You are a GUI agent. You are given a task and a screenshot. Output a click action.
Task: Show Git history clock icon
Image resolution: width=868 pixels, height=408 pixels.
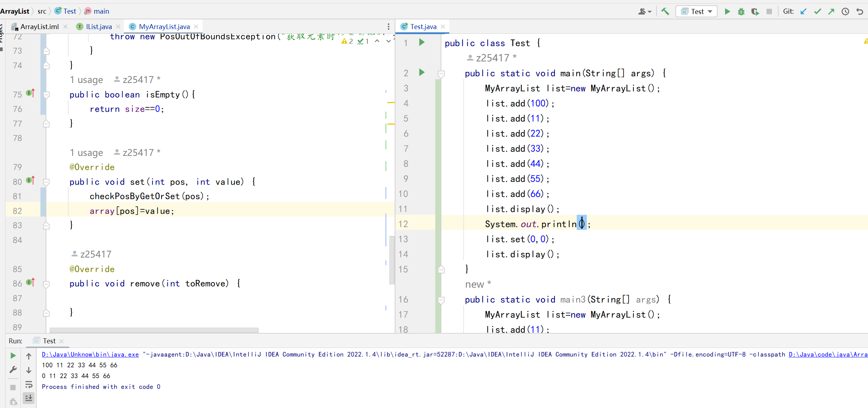(x=845, y=11)
